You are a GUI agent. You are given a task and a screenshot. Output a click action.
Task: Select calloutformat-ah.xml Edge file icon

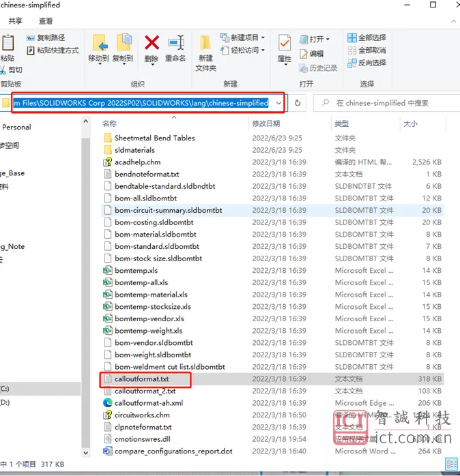[108, 403]
